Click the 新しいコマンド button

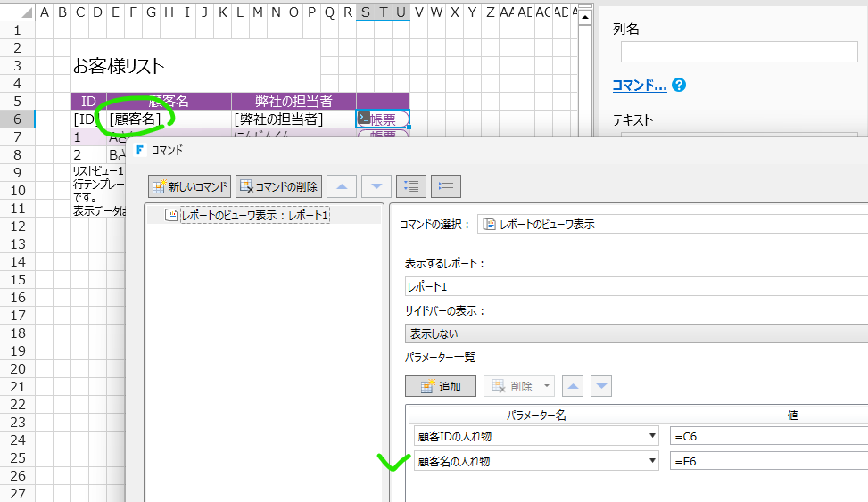point(190,186)
